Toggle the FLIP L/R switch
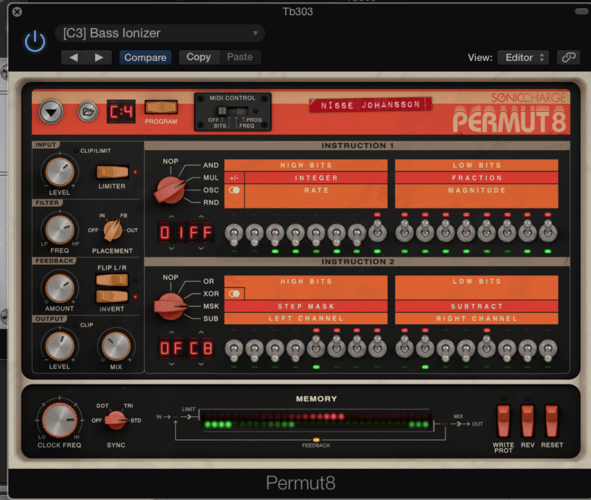Image resolution: width=591 pixels, height=500 pixels. tap(112, 280)
